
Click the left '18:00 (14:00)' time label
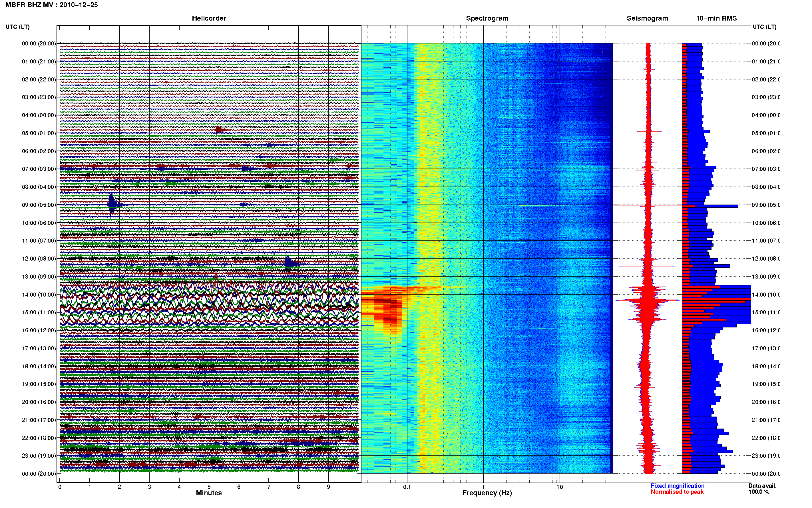[39, 366]
